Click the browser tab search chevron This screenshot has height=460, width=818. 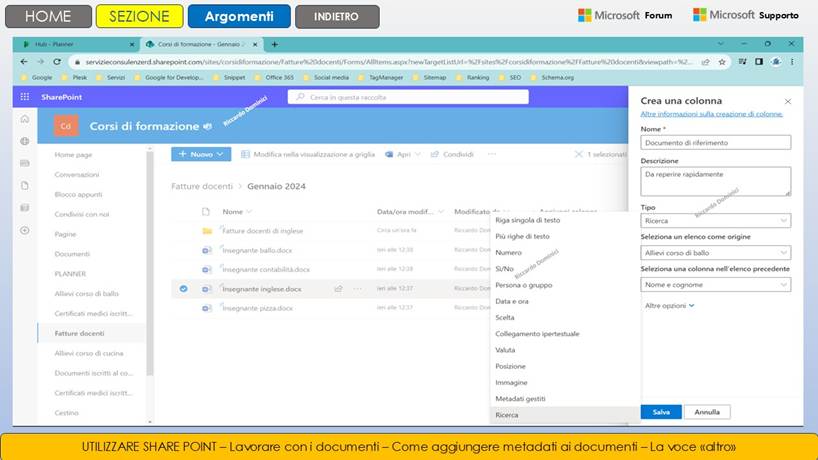click(720, 44)
